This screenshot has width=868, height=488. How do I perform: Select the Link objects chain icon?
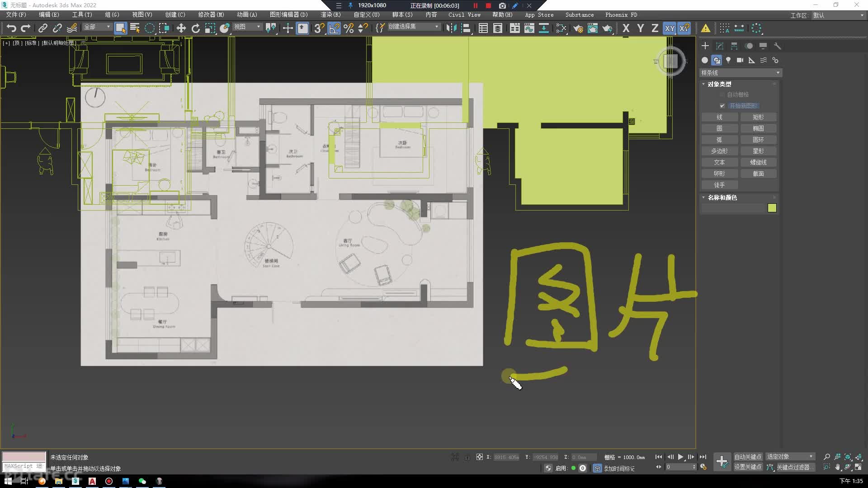[x=42, y=28]
